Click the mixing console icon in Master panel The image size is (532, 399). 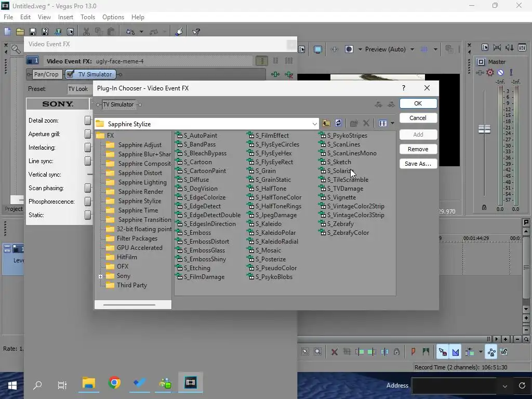pos(522,47)
